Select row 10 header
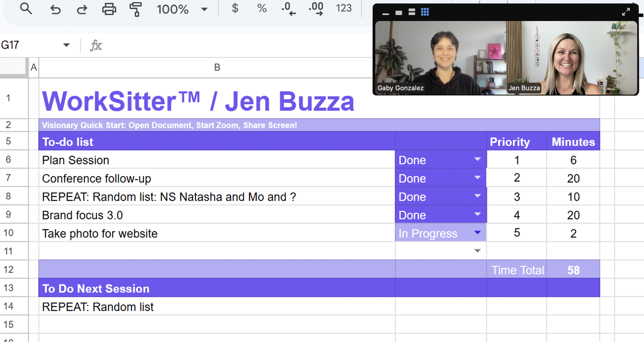The height and width of the screenshot is (342, 644). pyautogui.click(x=8, y=233)
